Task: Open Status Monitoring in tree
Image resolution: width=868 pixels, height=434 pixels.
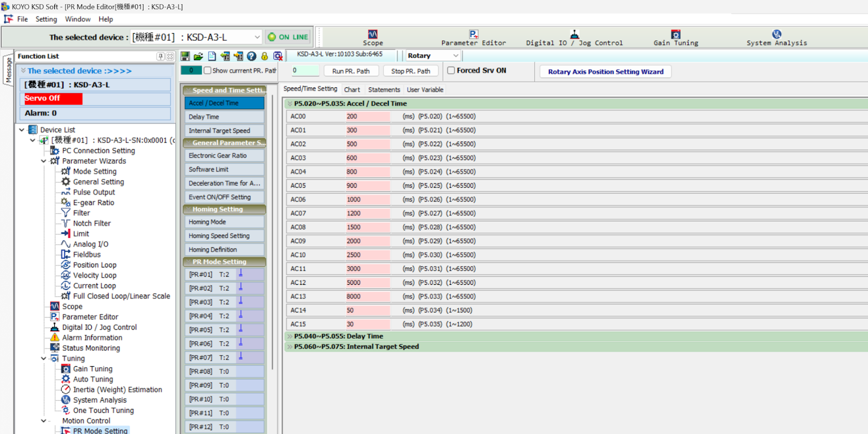Action: 91,348
